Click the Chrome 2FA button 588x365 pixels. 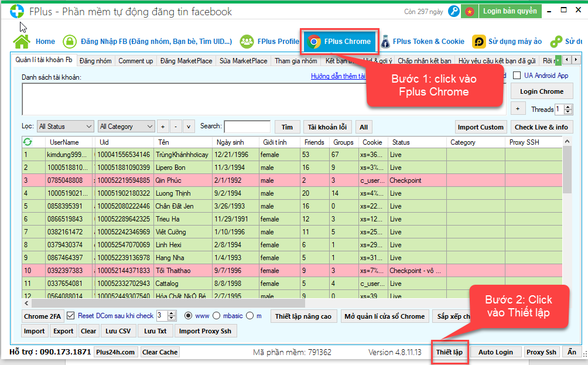42,316
